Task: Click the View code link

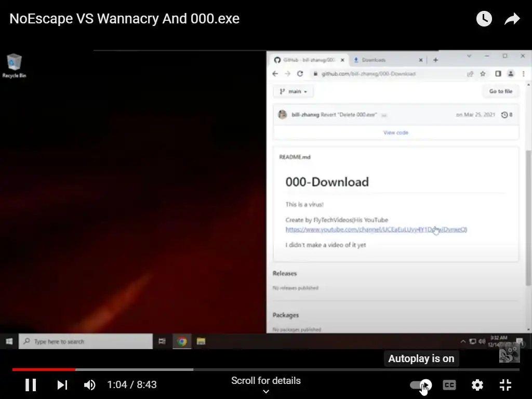Action: [x=395, y=132]
